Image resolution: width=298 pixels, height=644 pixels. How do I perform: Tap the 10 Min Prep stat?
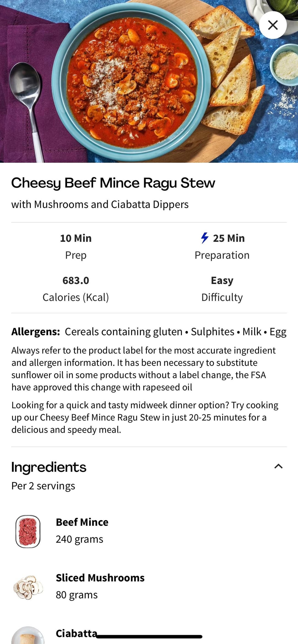[76, 246]
